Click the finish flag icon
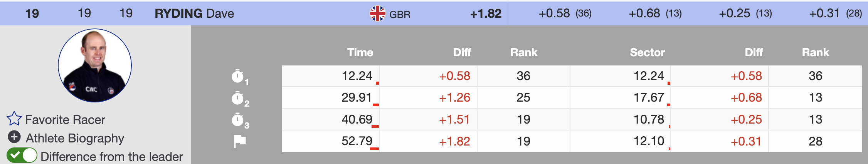The image size is (868, 164). pos(239,141)
